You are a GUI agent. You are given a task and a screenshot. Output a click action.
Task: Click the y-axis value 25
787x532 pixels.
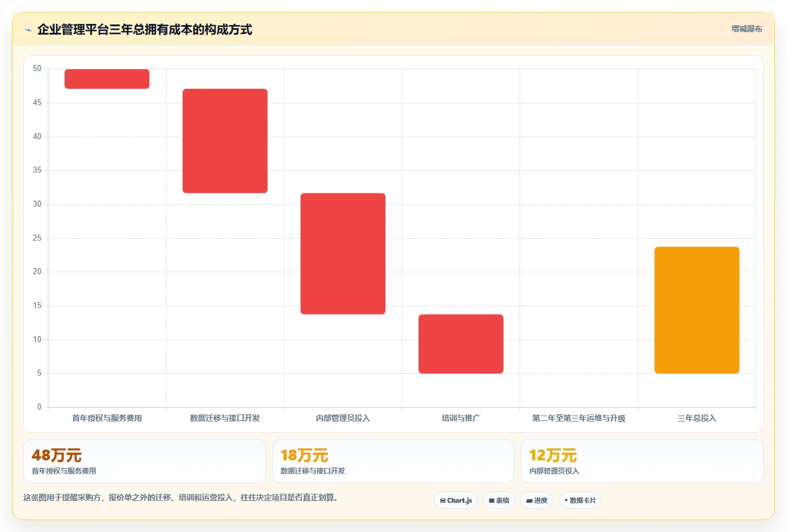(37, 238)
